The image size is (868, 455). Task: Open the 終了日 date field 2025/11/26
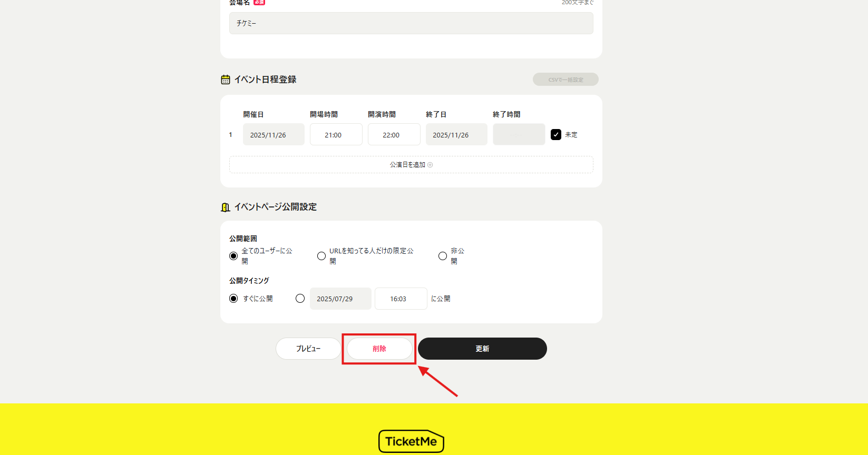[x=456, y=134]
